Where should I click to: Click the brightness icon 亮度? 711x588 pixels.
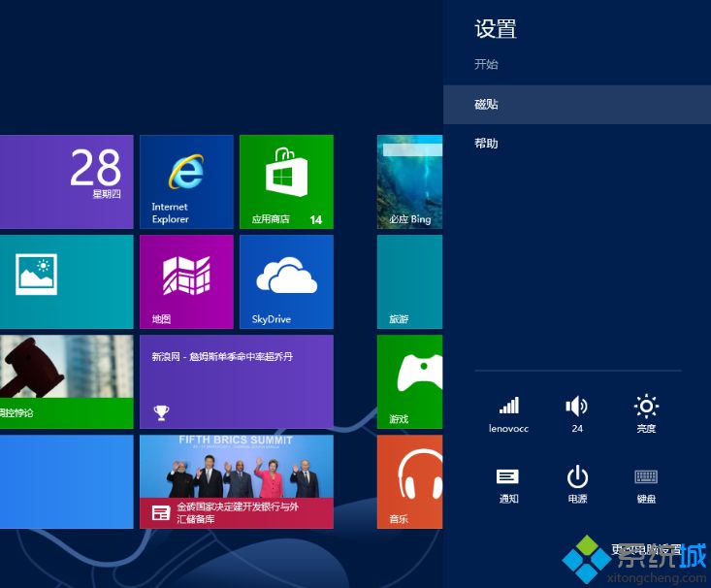coord(646,413)
